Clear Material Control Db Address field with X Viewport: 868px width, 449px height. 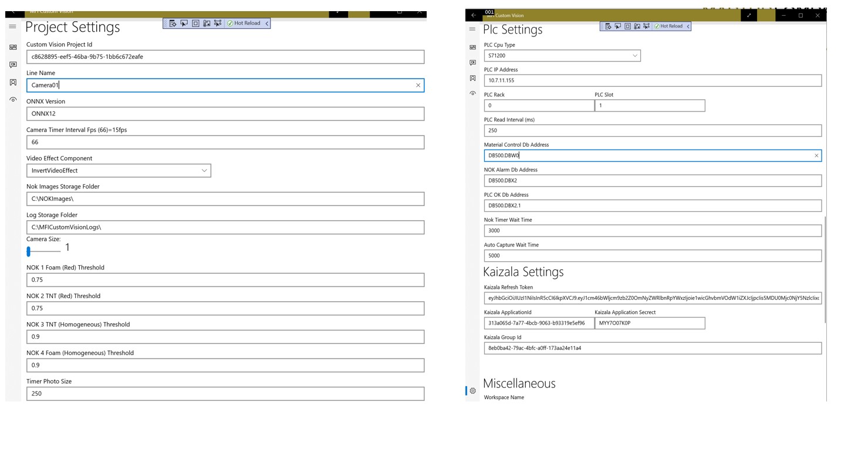[x=816, y=156]
